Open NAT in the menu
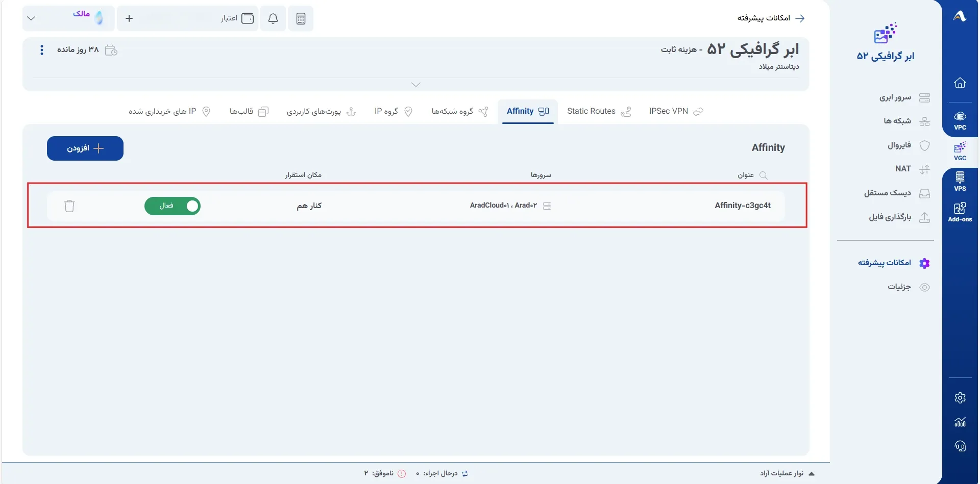The height and width of the screenshot is (484, 980). pos(912,169)
